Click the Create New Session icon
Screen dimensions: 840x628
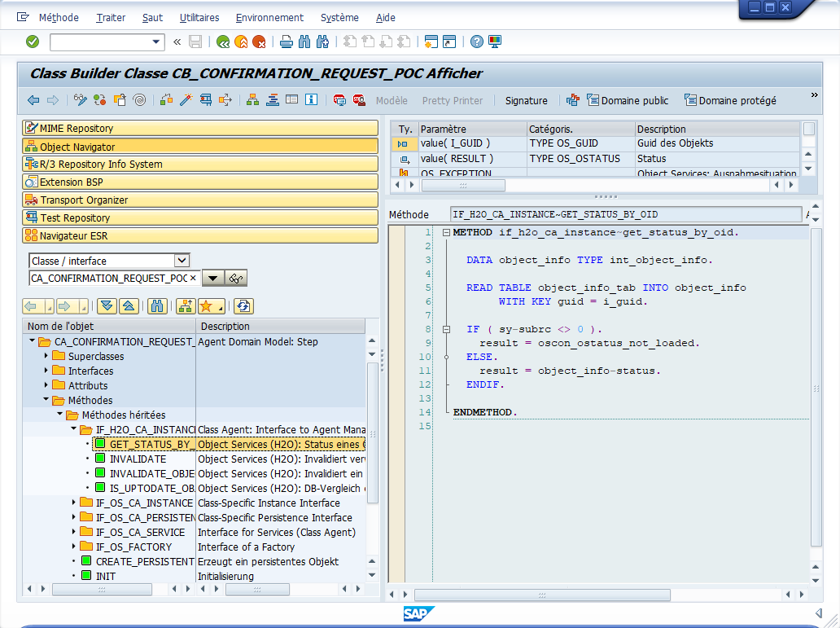[431, 42]
